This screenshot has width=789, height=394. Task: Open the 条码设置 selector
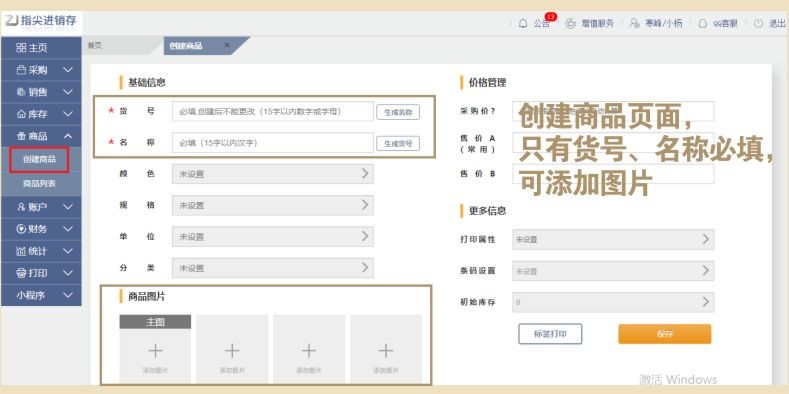click(x=613, y=271)
